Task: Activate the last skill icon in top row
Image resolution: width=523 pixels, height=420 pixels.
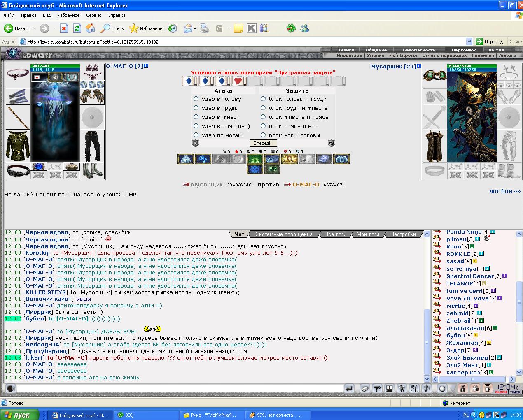Action: [341, 159]
